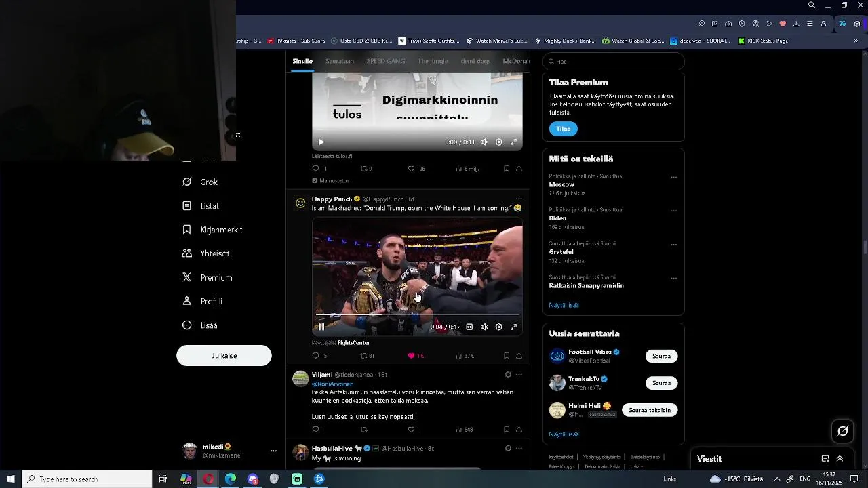Click Näytä lisää under Mitä on tekeillä
The width and height of the screenshot is (868, 488).
[x=564, y=305]
